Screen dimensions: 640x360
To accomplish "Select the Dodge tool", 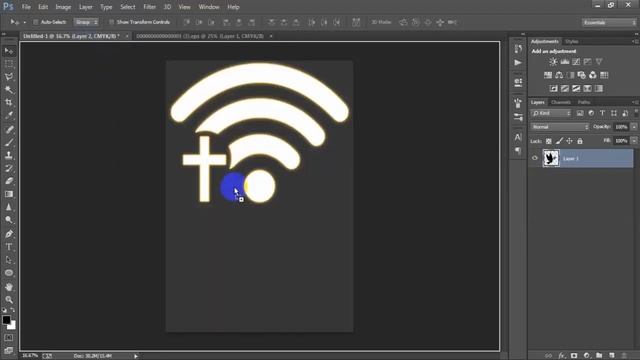I will coord(9,220).
